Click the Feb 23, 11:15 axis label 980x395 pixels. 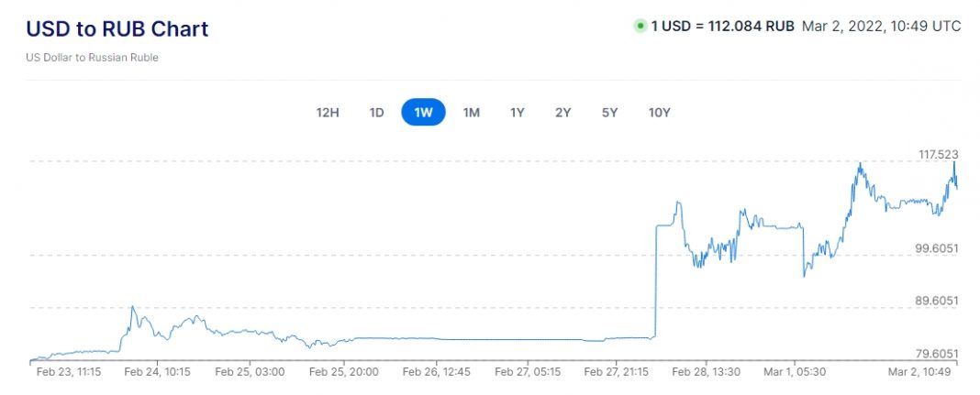coord(68,372)
